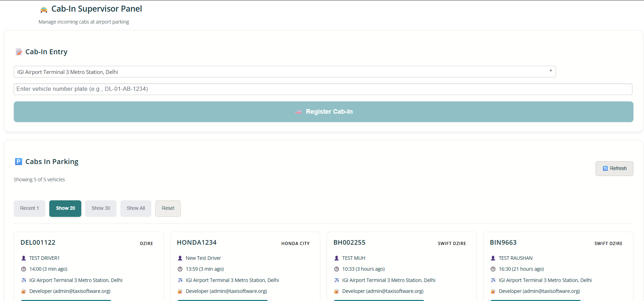
Task: Click the taxi icon beside Cab-In Supervisor Panel
Action: [x=44, y=10]
